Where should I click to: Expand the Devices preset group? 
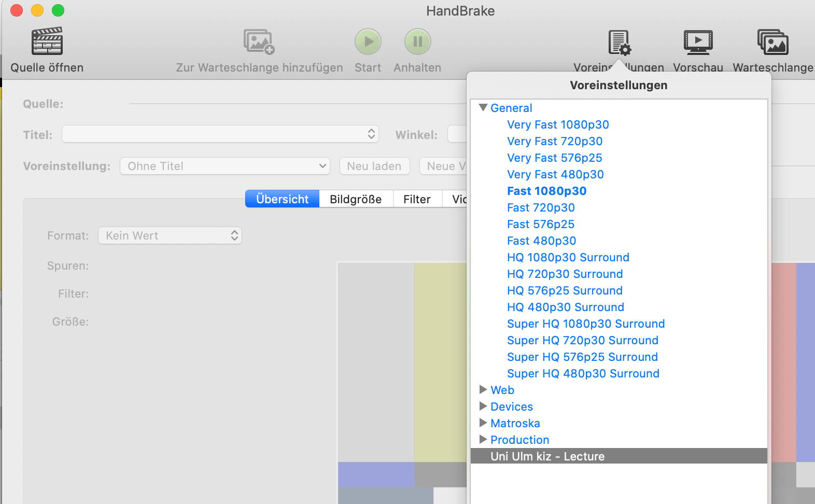483,406
